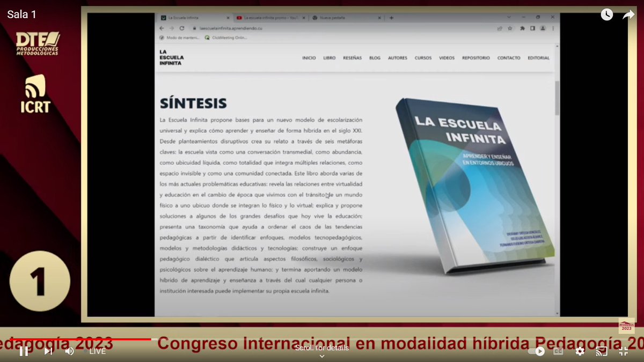644x362 pixels.
Task: Go back in the browser
Action: (x=163, y=28)
